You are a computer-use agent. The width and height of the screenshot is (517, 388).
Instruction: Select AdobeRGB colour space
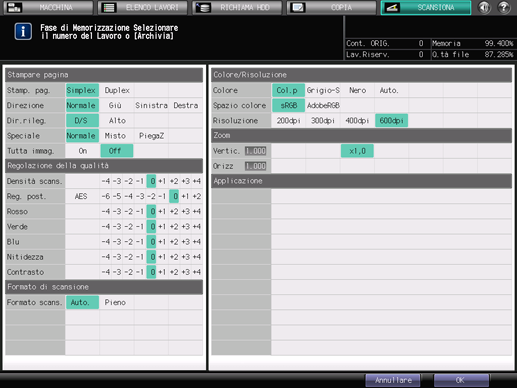(323, 105)
